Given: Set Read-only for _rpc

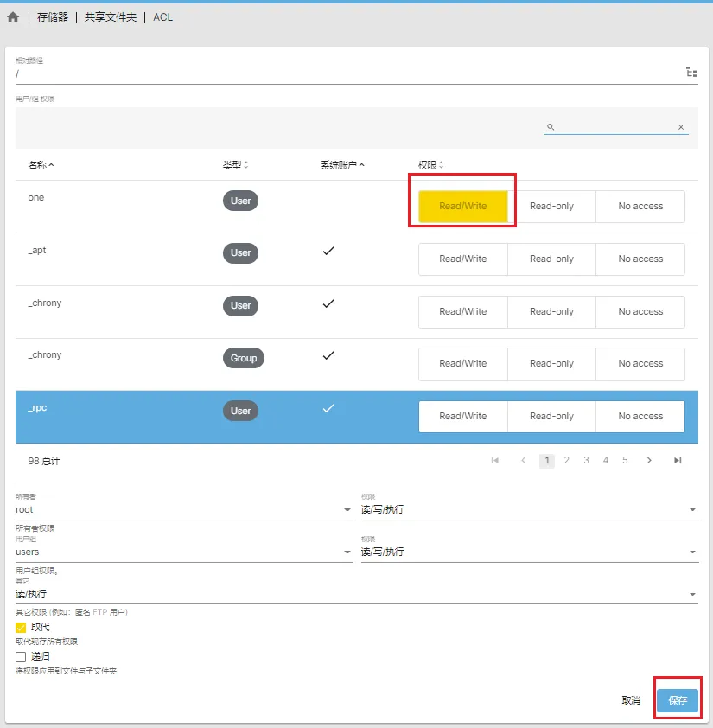Looking at the screenshot, I should [x=551, y=417].
